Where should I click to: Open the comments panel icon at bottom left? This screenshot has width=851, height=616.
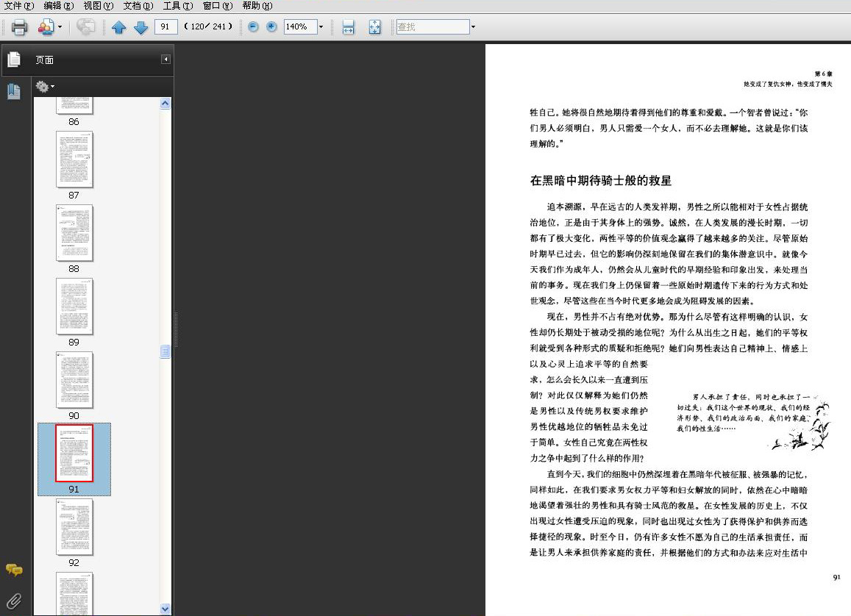tap(14, 570)
